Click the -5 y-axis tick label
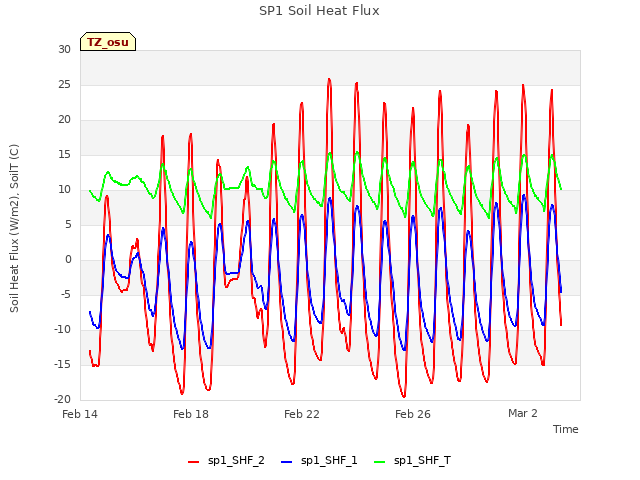This screenshot has width=640, height=480. (x=66, y=295)
